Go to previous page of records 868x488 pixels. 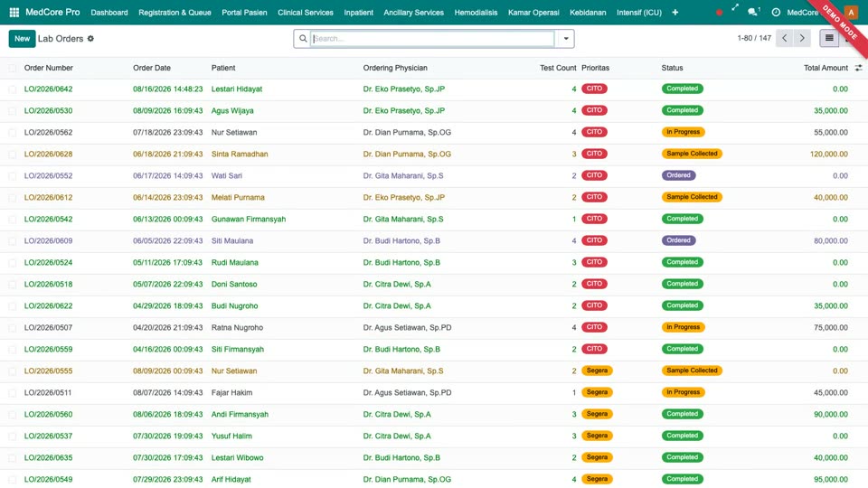(x=785, y=38)
